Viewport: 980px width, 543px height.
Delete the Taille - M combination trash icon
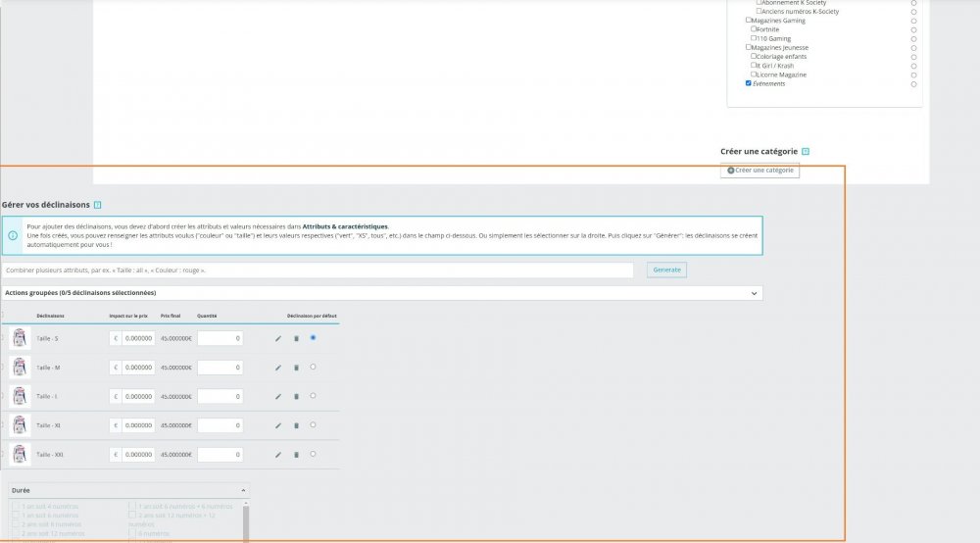click(x=296, y=368)
